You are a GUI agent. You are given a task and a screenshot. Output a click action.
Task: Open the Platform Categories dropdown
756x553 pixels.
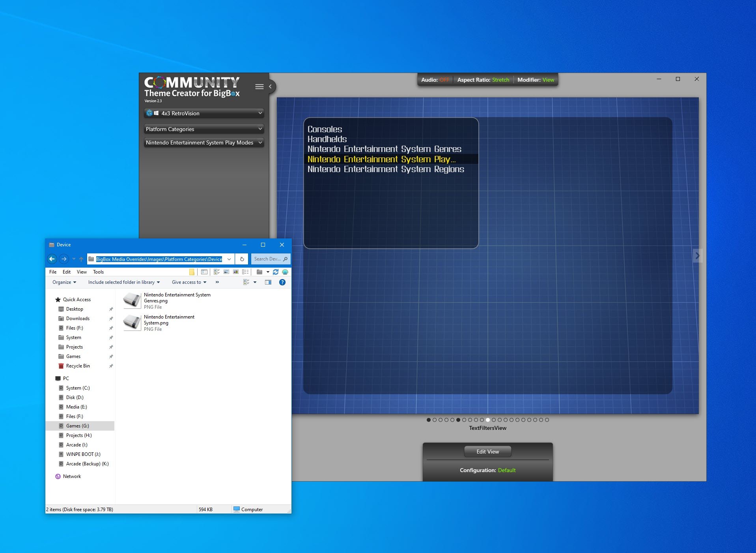click(x=204, y=129)
